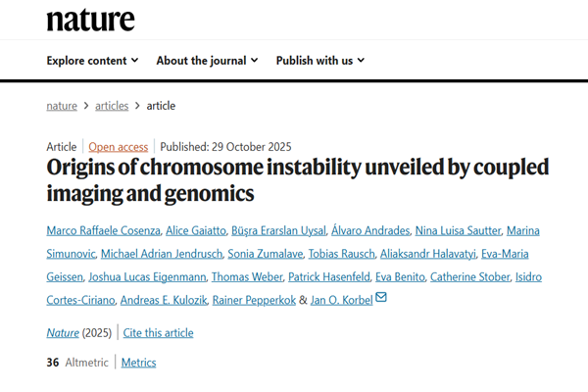Go to nature breadcrumb link
Screen dimensions: 588x392
pos(62,106)
